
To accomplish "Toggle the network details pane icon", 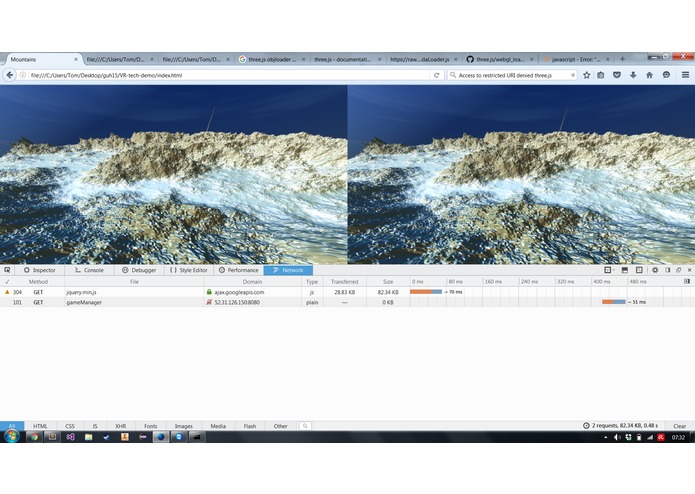I will [687, 281].
